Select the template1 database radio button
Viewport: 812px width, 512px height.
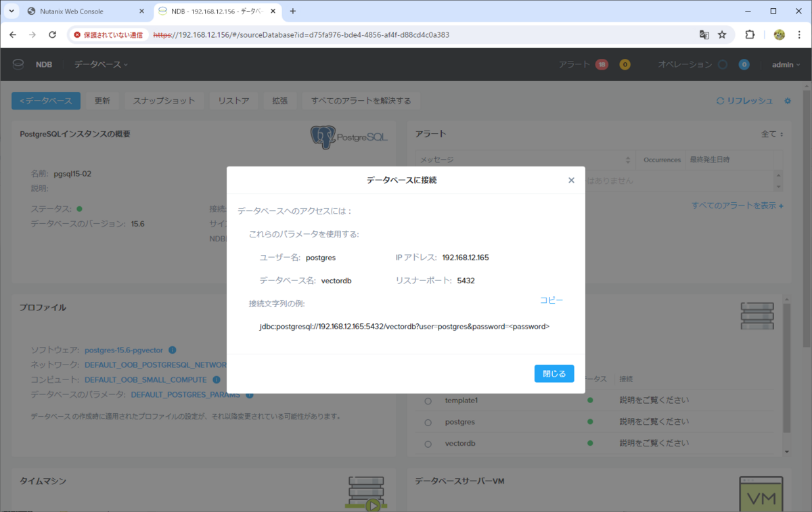(428, 401)
